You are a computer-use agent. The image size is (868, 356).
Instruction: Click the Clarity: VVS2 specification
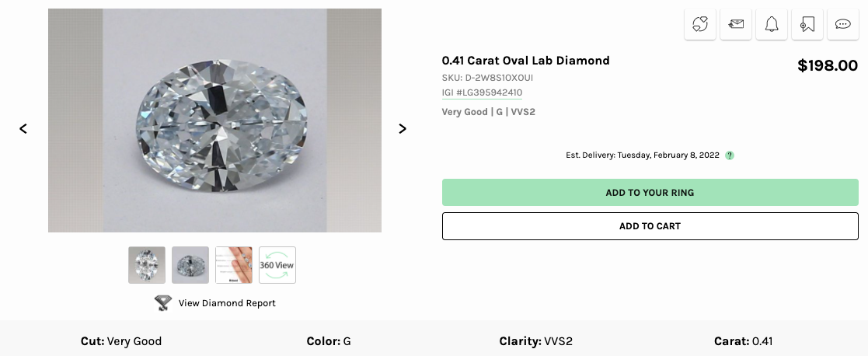pos(535,341)
